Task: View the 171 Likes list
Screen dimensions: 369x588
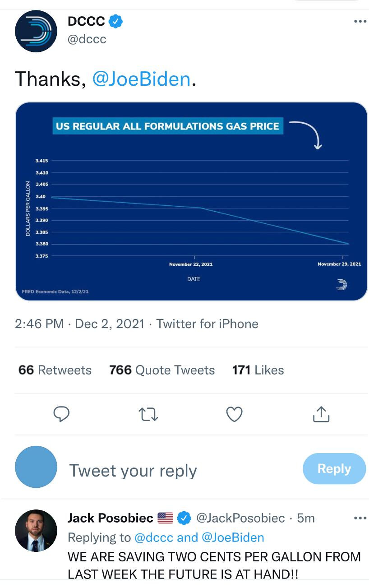Action: (x=258, y=370)
